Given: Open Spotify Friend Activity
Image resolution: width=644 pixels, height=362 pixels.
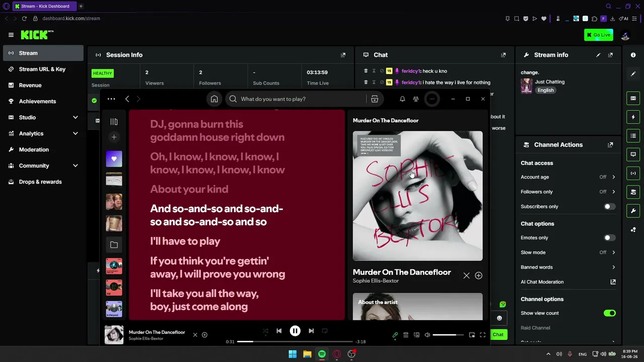Looking at the screenshot, I should pos(416,99).
